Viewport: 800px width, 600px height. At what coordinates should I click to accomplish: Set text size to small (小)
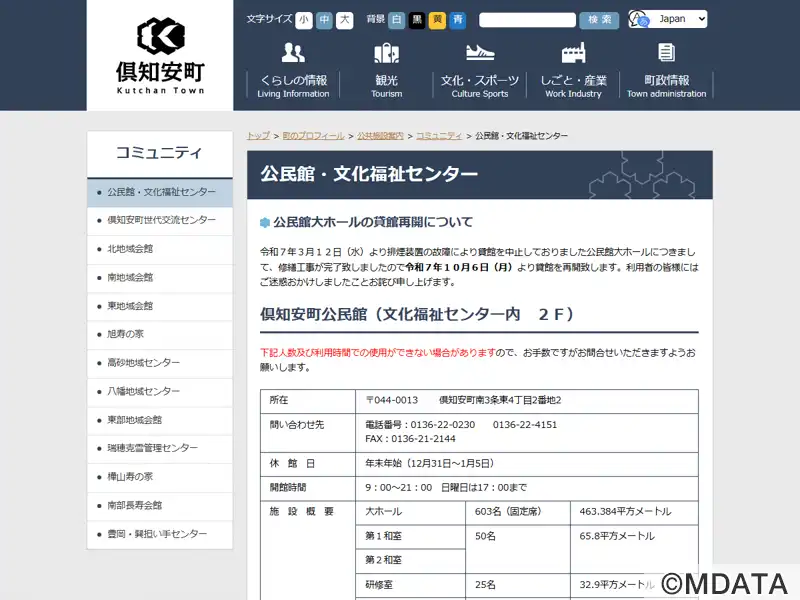click(304, 20)
